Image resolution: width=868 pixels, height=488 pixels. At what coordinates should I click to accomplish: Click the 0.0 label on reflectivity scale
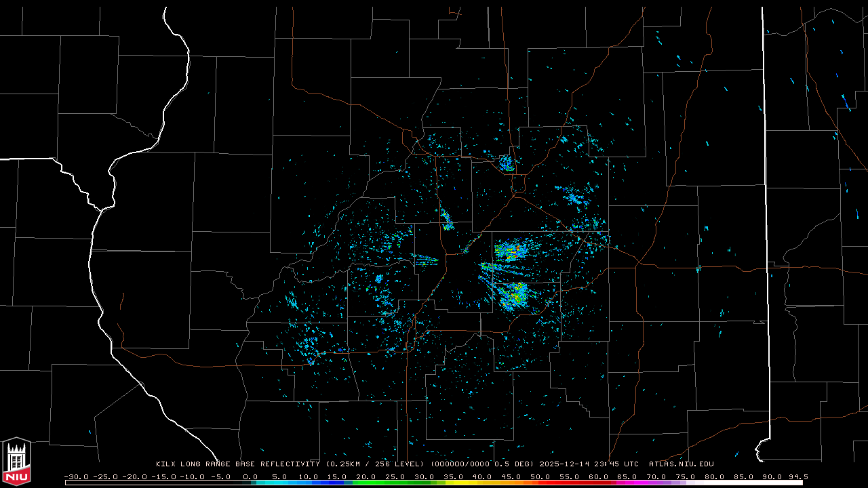pos(250,476)
